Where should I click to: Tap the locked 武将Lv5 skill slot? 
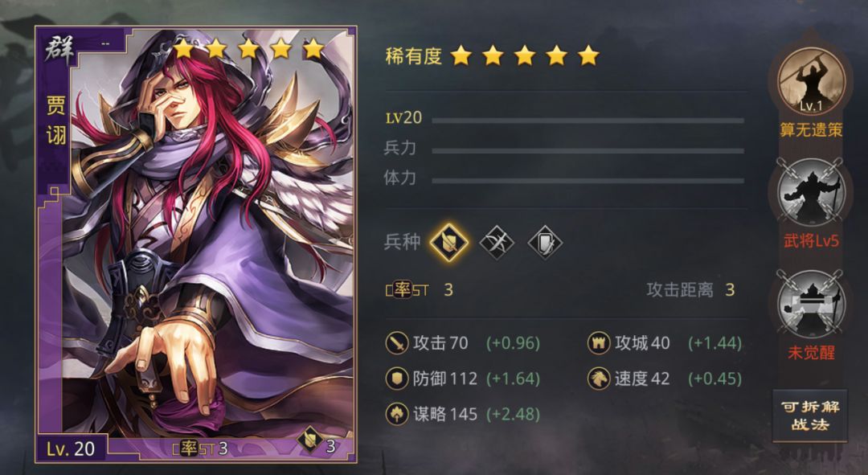[812, 193]
